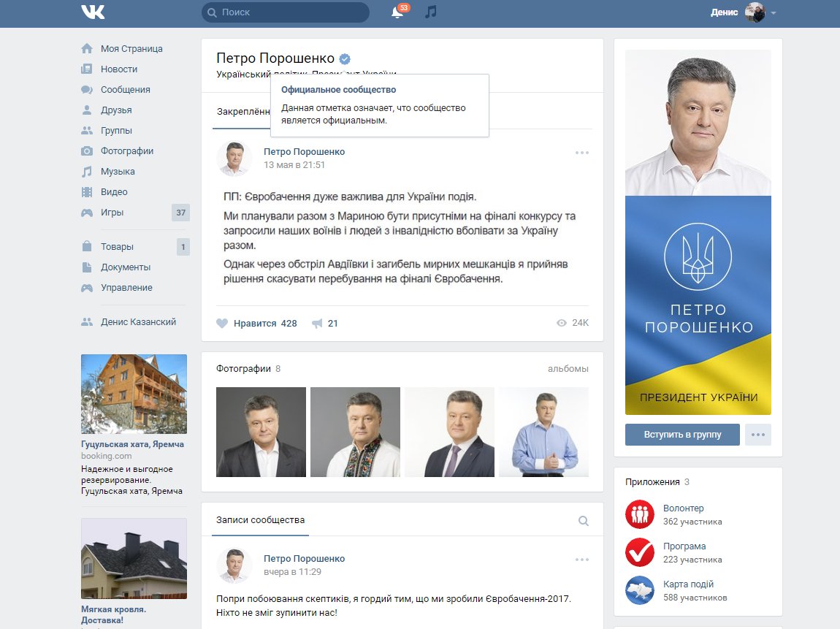Click the newspaper icon beside Новости
Image resolution: width=840 pixels, height=629 pixels.
click(x=87, y=69)
